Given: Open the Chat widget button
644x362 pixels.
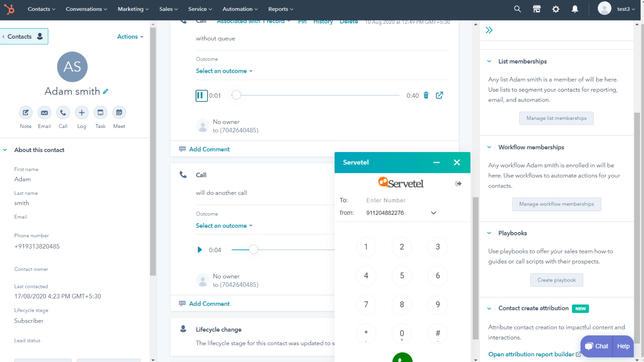Looking at the screenshot, I should pyautogui.click(x=597, y=346).
